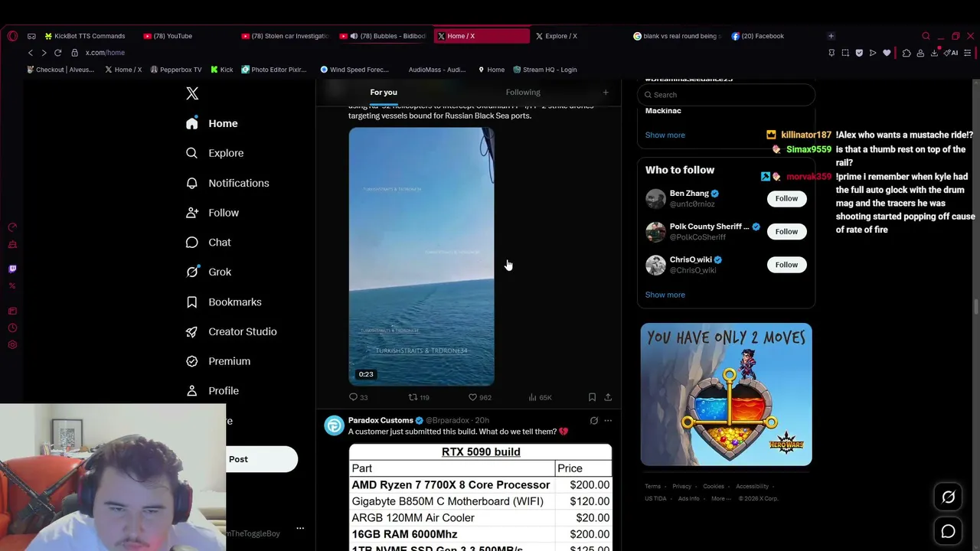Follow Ben Zhang

pos(786,198)
